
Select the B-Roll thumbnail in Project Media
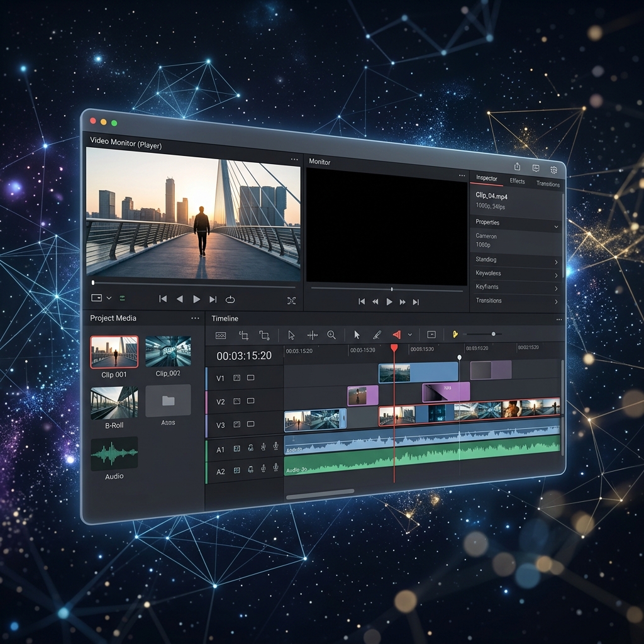click(114, 403)
